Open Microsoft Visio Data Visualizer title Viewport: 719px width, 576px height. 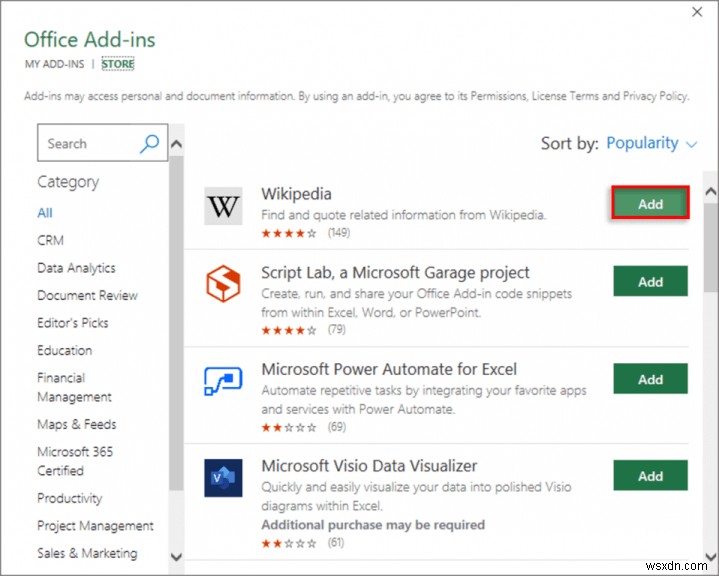tap(369, 466)
